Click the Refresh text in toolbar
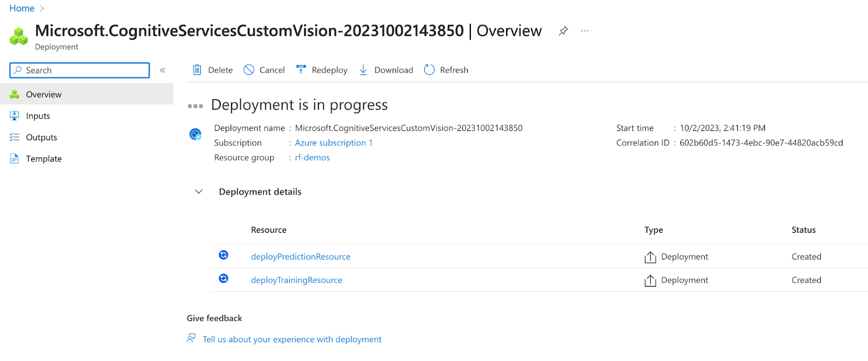868x361 pixels. pos(454,70)
